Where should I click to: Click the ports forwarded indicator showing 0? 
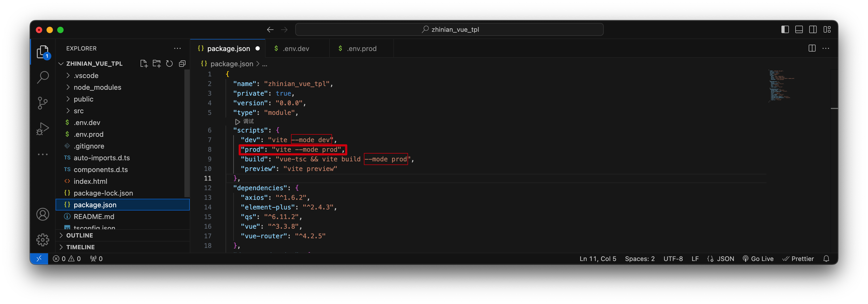point(96,259)
